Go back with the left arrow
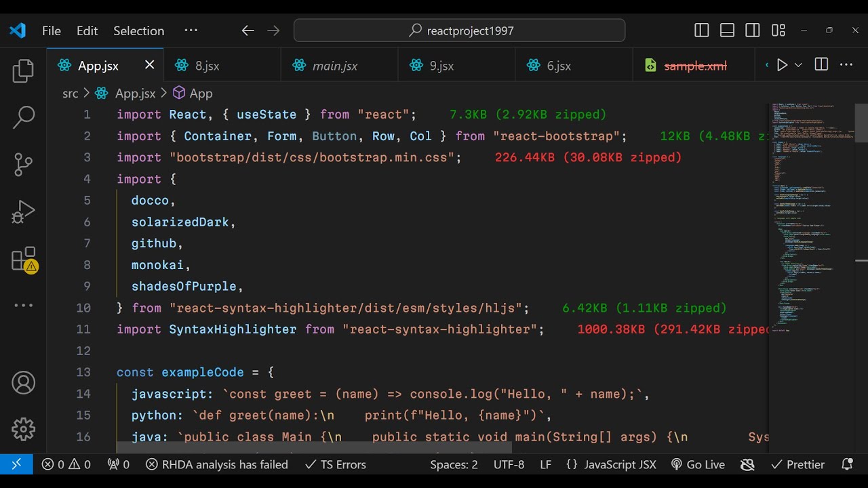Viewport: 868px width, 488px height. coord(248,30)
